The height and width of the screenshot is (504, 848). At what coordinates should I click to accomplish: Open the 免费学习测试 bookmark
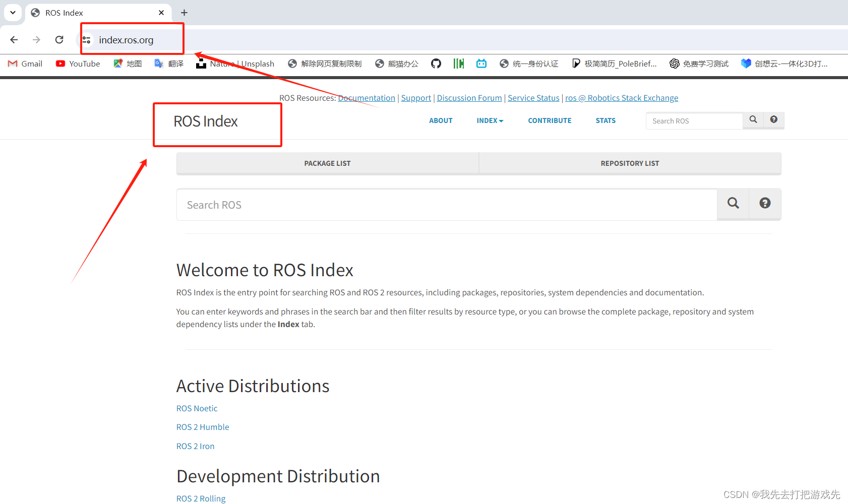pyautogui.click(x=699, y=64)
